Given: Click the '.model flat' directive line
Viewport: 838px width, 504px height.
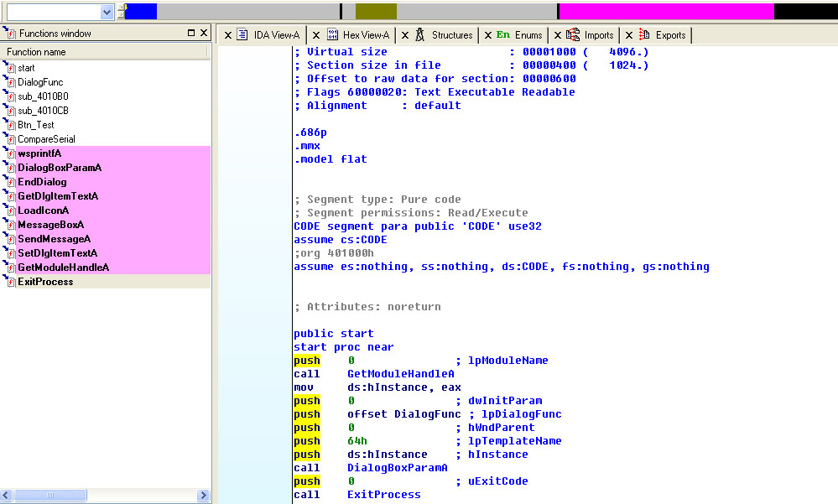Looking at the screenshot, I should click(331, 158).
